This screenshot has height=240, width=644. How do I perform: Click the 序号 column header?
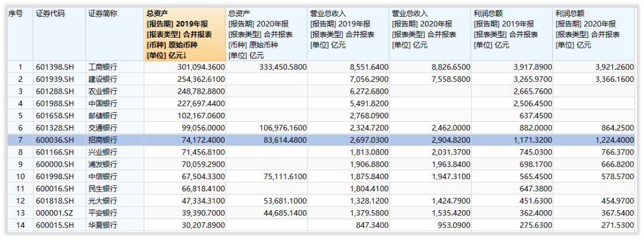20,35
